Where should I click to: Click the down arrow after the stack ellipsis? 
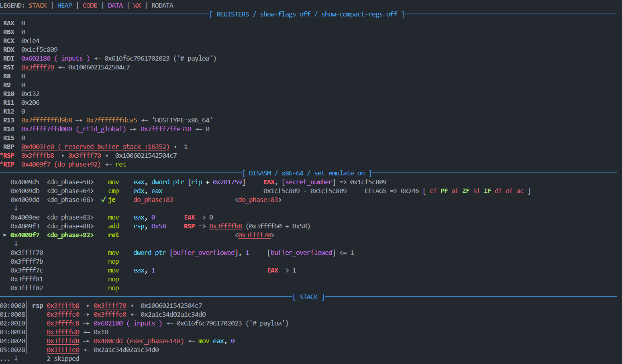16,358
